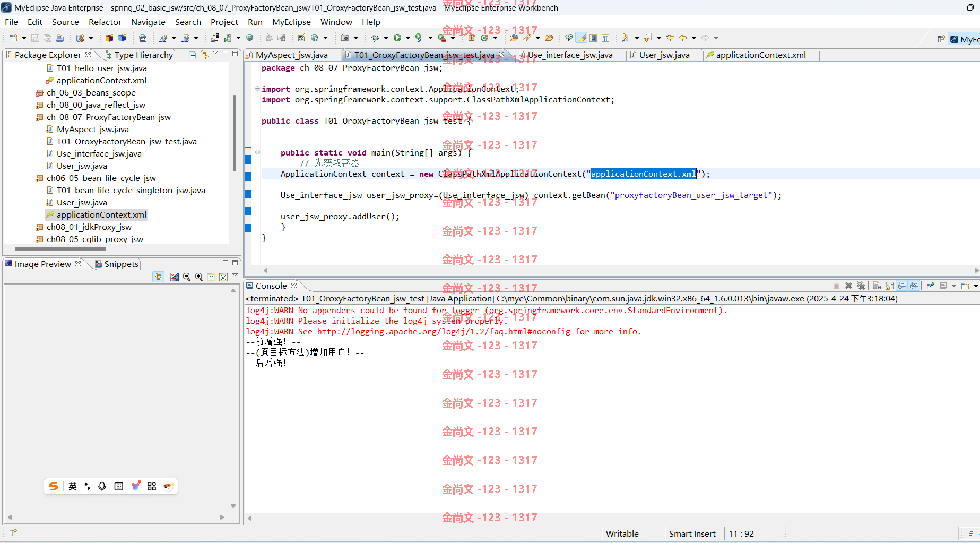This screenshot has height=543, width=980.
Task: Toggle Show Whitespace Characters pilcrow icon
Action: (x=605, y=38)
